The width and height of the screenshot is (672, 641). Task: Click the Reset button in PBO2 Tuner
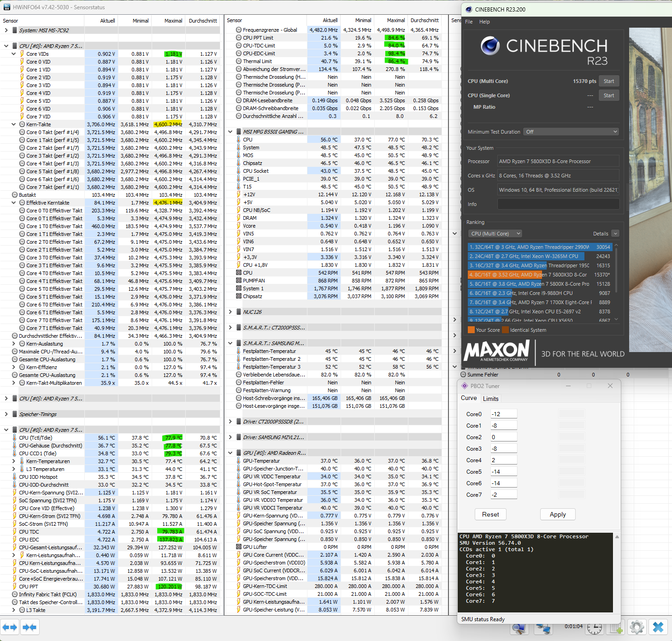click(490, 514)
